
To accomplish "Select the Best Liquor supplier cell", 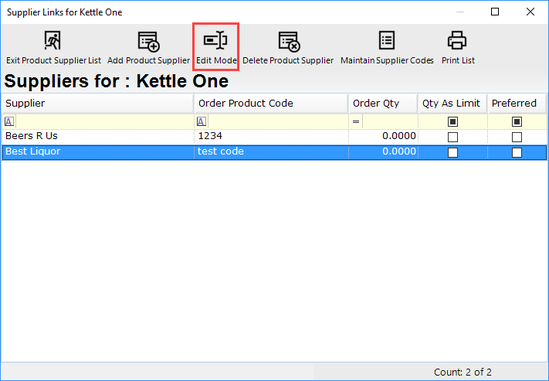I will 98,152.
